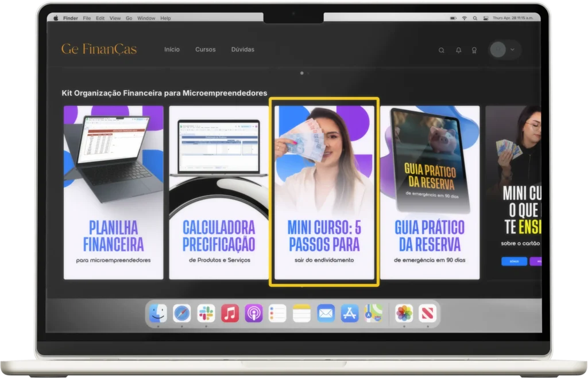Click the blue Bônus button on the card
The width and height of the screenshot is (588, 378).
point(514,261)
